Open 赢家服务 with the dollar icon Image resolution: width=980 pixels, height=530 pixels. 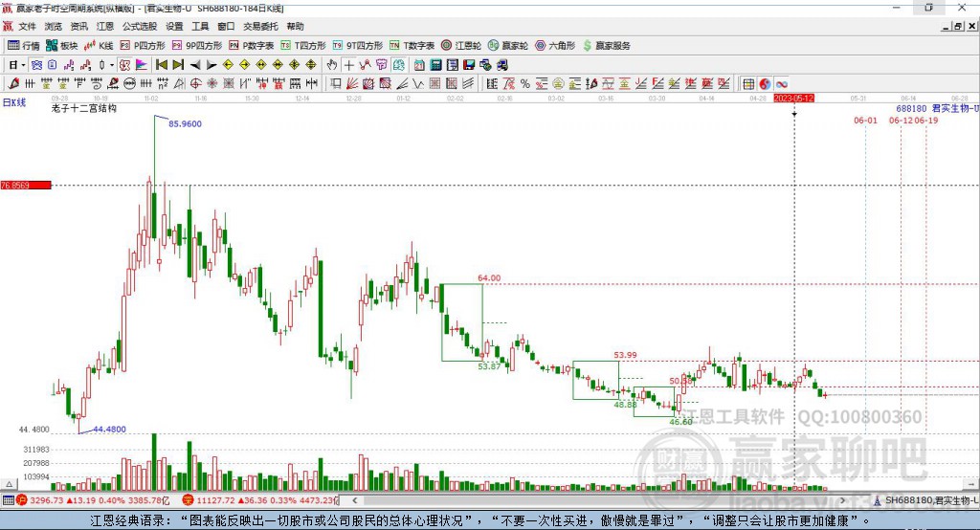(606, 46)
